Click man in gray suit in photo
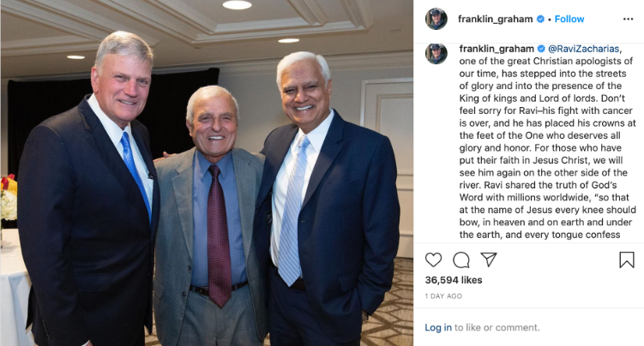This screenshot has height=346, width=644. (x=210, y=218)
